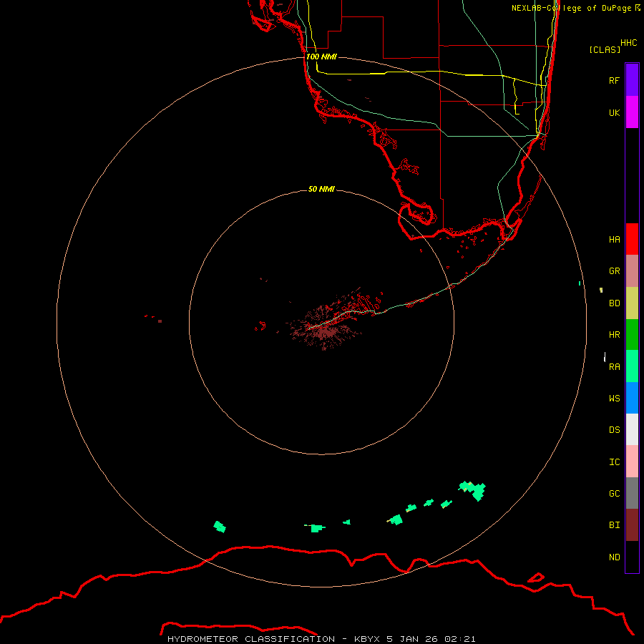Click the UK legend label
Screen dimensions: 644x644
tap(614, 112)
